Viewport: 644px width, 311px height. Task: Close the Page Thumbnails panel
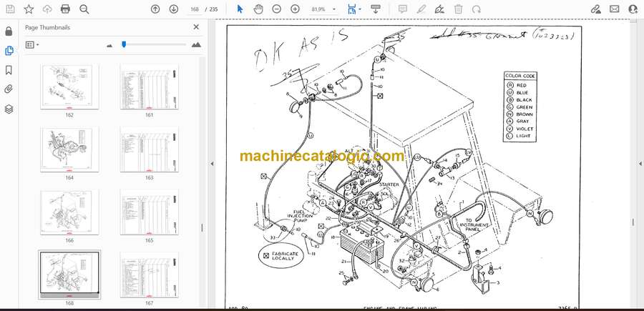(196, 27)
